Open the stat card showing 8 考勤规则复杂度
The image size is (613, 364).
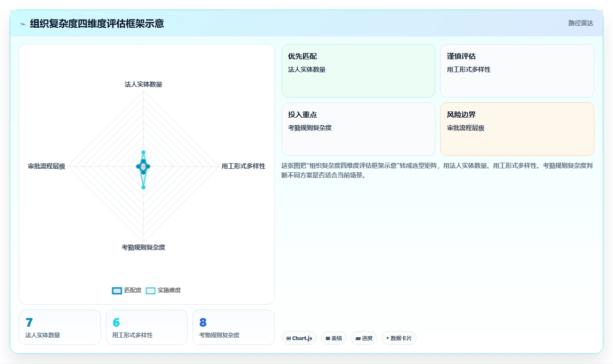(234, 327)
